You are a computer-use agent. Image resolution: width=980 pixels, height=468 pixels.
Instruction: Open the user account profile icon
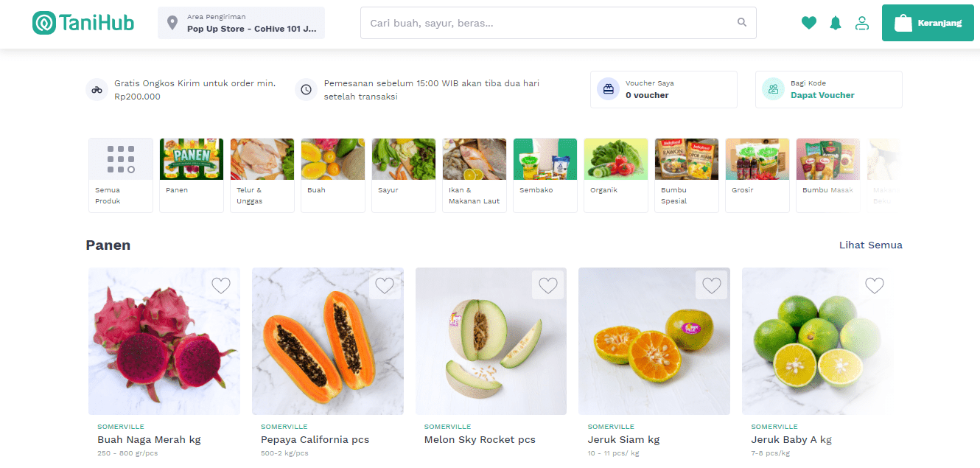[x=861, y=23]
